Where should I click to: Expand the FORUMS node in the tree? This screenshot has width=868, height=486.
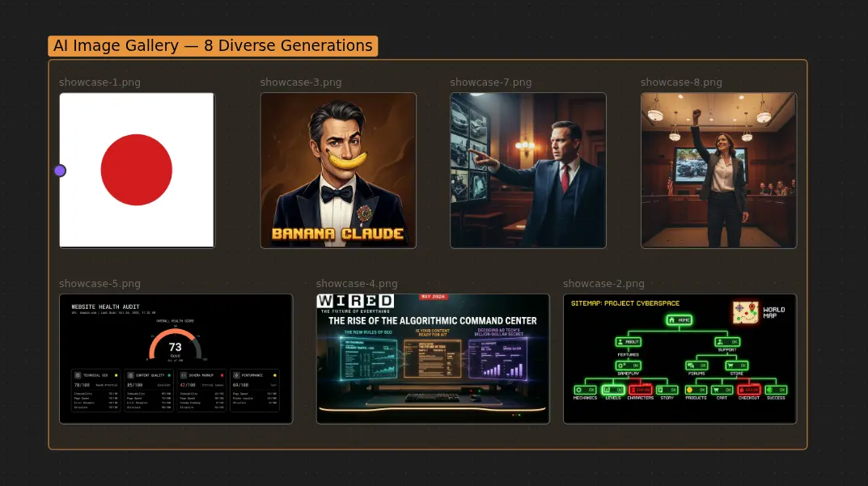[x=697, y=366]
